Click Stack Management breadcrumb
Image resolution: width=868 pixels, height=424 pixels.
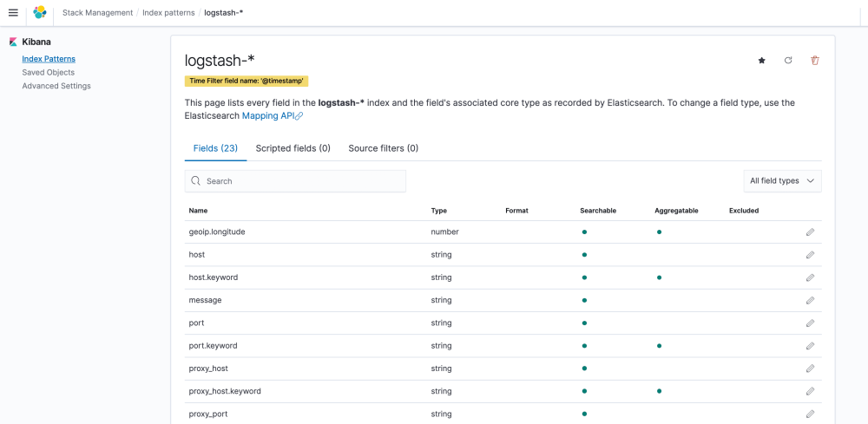[97, 13]
